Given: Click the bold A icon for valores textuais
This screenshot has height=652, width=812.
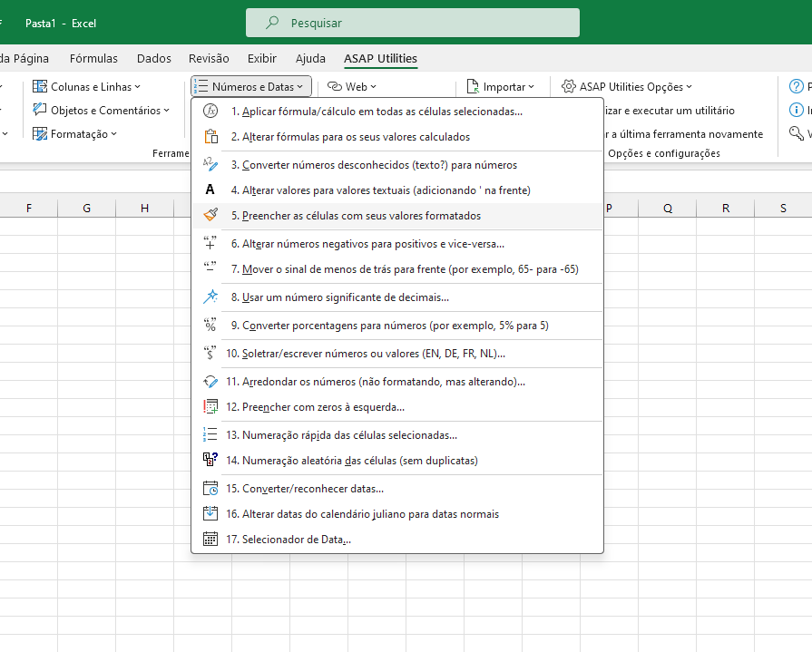Looking at the screenshot, I should (x=210, y=190).
